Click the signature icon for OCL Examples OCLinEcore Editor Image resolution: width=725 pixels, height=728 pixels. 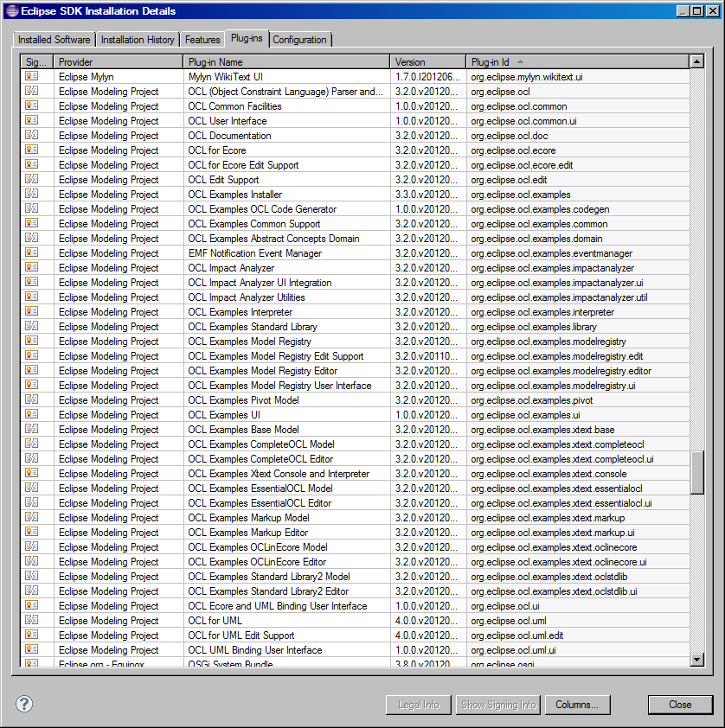[x=32, y=561]
